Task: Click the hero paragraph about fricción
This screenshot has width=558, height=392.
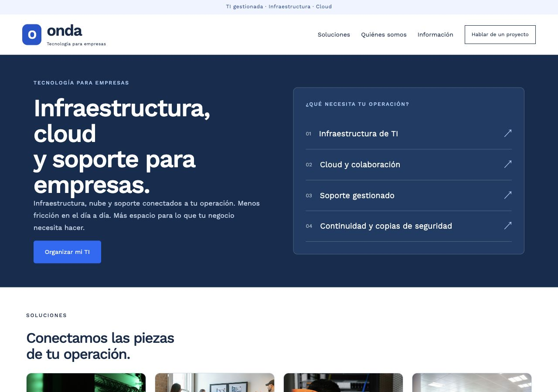Action: pyautogui.click(x=146, y=216)
